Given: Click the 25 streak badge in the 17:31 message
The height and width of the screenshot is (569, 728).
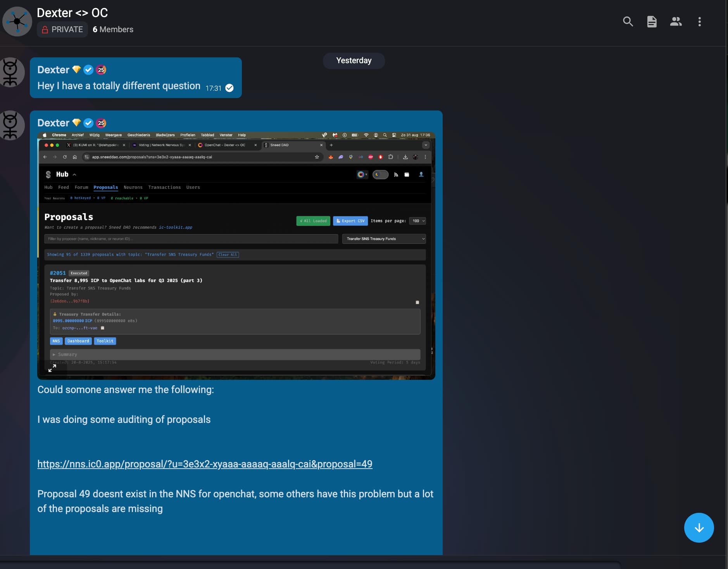Looking at the screenshot, I should click(x=101, y=70).
